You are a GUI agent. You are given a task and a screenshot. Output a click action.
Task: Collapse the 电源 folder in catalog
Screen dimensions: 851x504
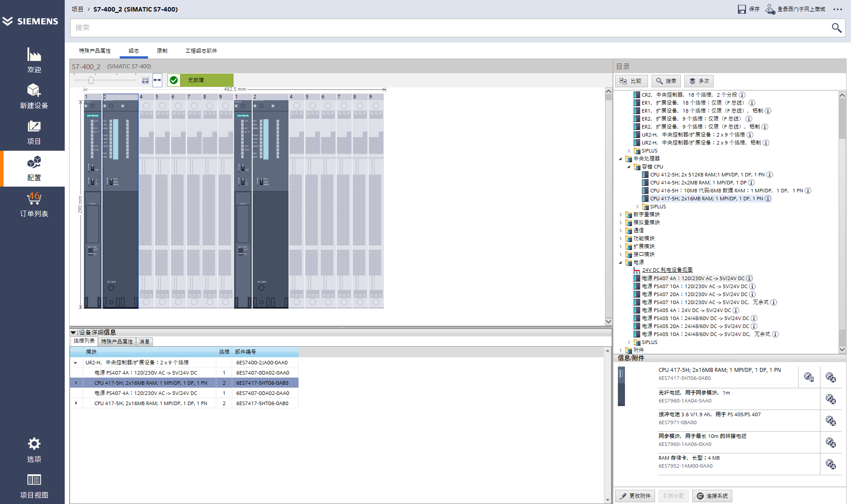coord(621,262)
